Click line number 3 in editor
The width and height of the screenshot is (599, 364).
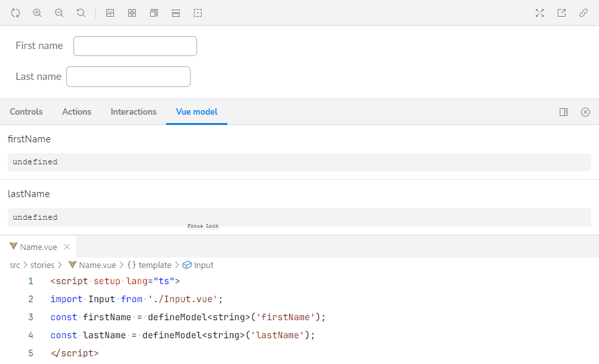pos(30,317)
